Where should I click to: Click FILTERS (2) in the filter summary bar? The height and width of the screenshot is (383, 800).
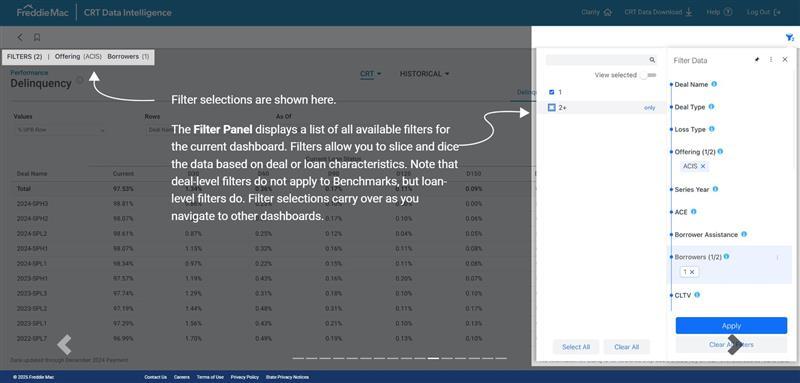(24, 57)
